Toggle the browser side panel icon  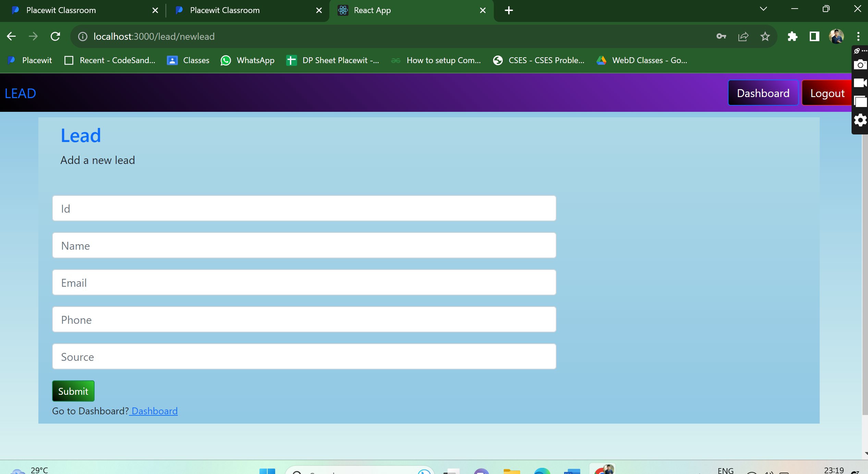(x=814, y=36)
